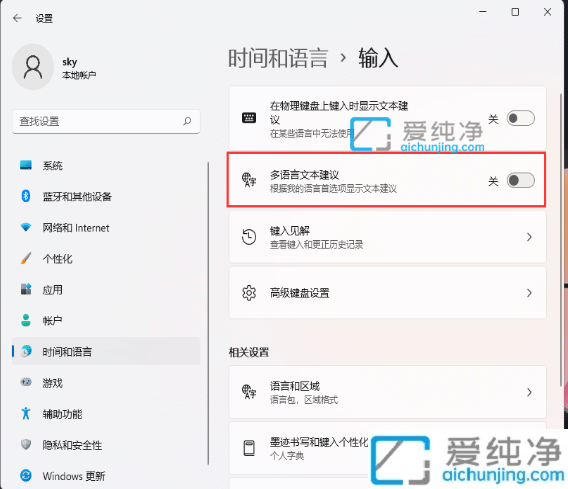Click the sky 本地帐户 name text

(79, 68)
